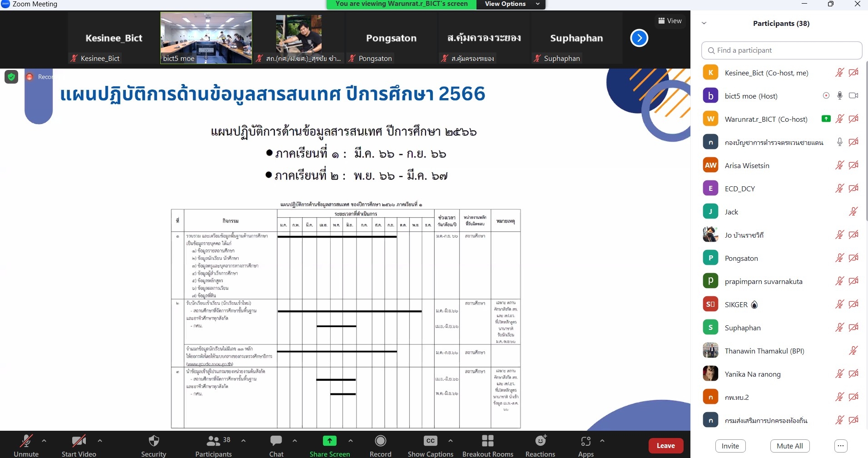Open video options arrow next to Start Video
Viewport: 868px width, 458px height.
[100, 441]
